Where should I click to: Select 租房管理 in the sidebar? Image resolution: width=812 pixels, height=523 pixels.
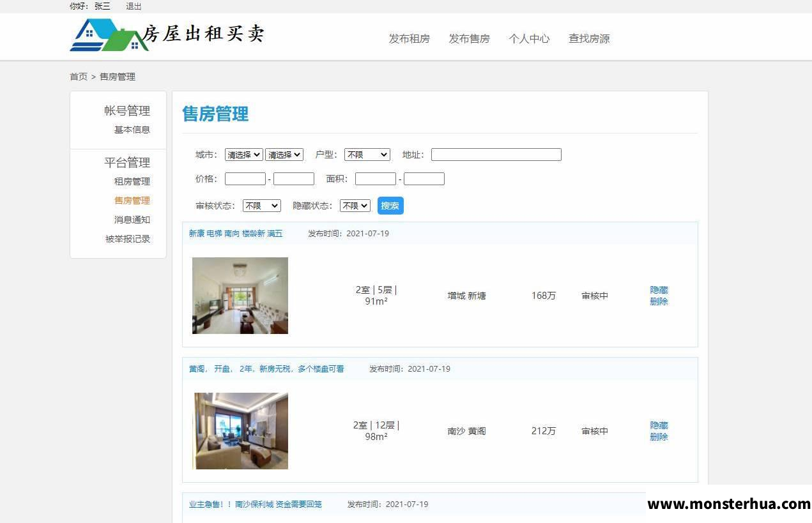coord(132,181)
